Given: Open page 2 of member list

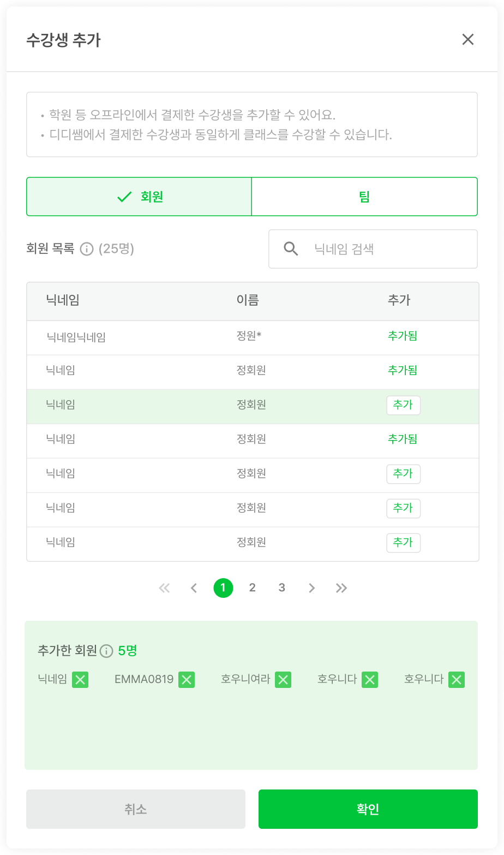Looking at the screenshot, I should coord(252,588).
